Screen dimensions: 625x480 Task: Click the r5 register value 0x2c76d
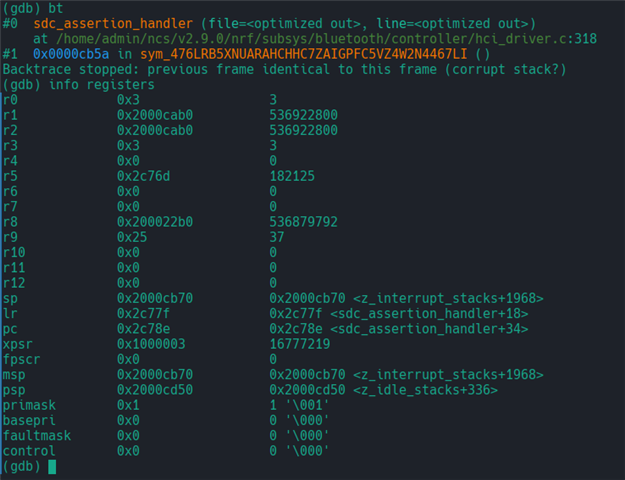click(x=143, y=176)
